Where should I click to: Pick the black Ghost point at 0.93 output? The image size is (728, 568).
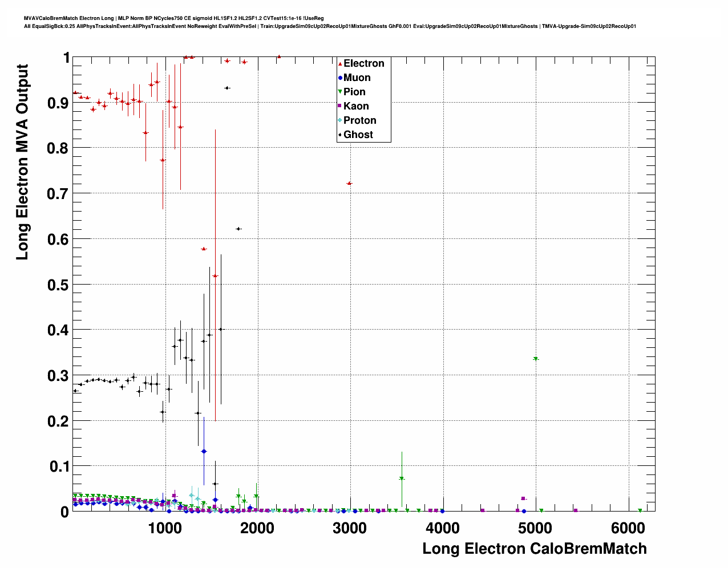227,88
